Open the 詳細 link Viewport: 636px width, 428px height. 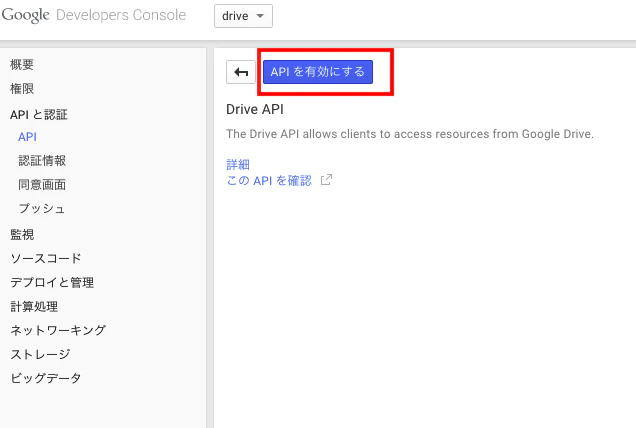[x=238, y=164]
